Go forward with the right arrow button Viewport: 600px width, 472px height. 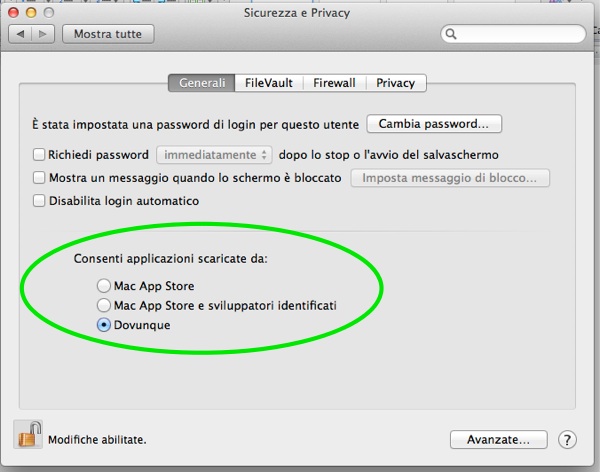(43, 34)
